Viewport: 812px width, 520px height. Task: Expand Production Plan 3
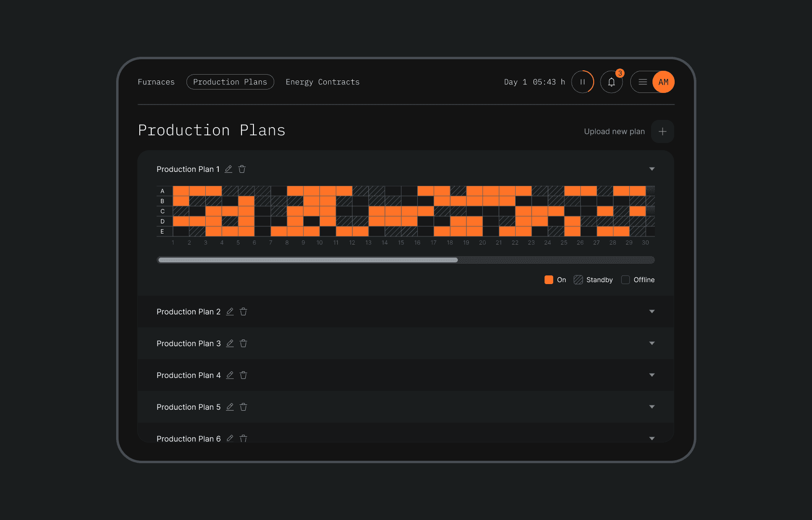click(652, 343)
